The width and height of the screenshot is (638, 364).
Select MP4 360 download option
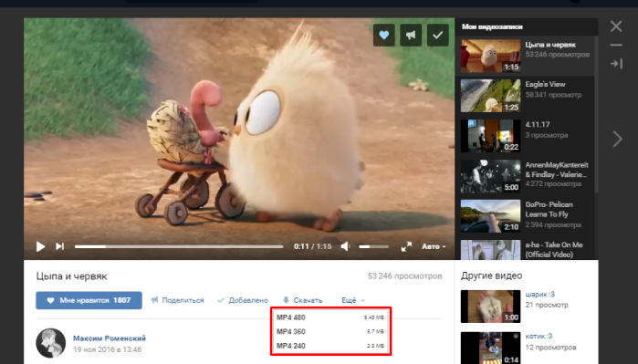330,331
